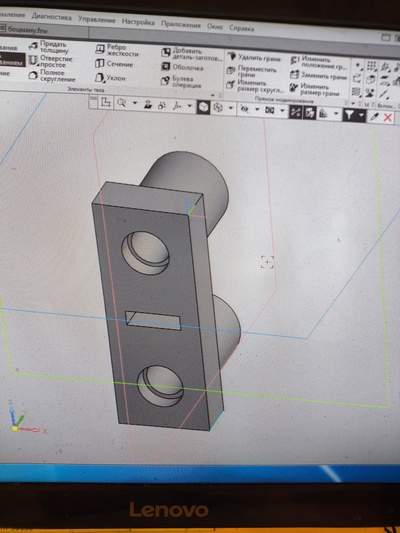Expand the zoom options dropdown arrow
Screen dimensions: 400x533
[135, 103]
